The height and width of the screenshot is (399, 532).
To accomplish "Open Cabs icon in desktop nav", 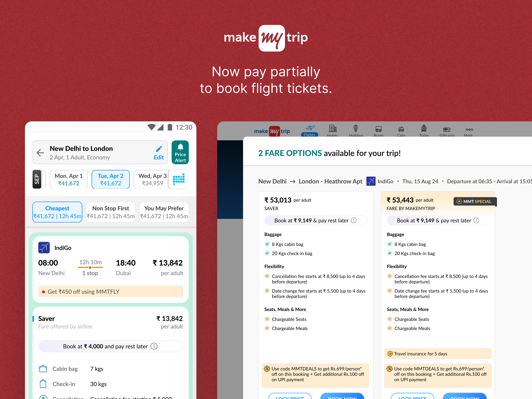I will click(401, 129).
